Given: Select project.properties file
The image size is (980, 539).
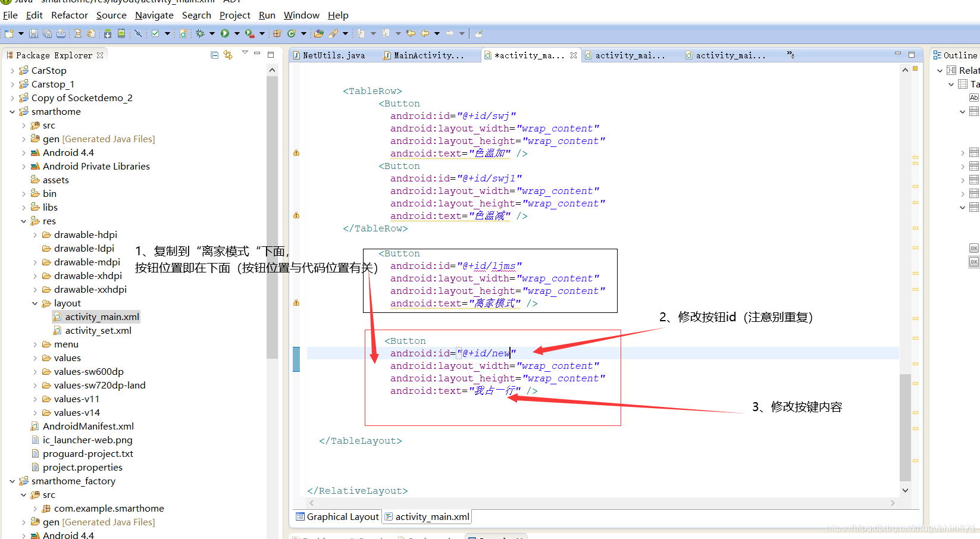Looking at the screenshot, I should tap(83, 467).
